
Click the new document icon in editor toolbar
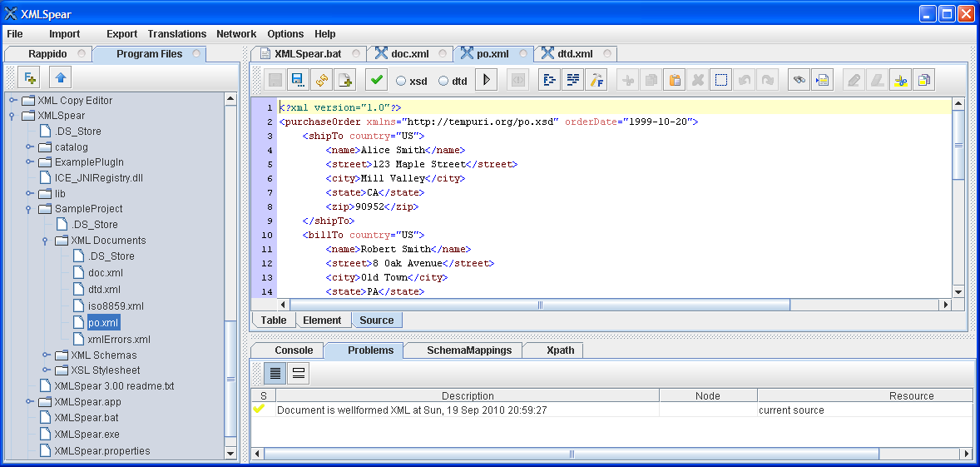coord(344,80)
